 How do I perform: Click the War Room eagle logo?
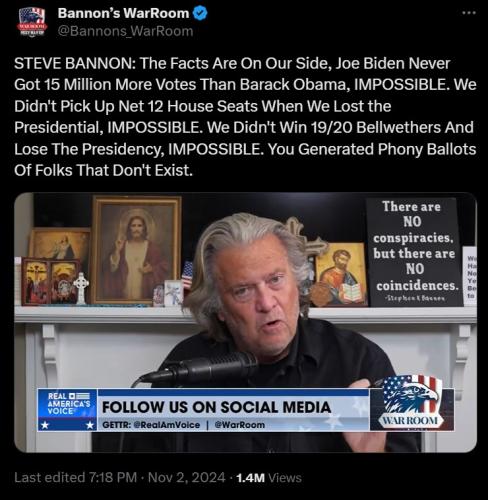pyautogui.click(x=412, y=402)
